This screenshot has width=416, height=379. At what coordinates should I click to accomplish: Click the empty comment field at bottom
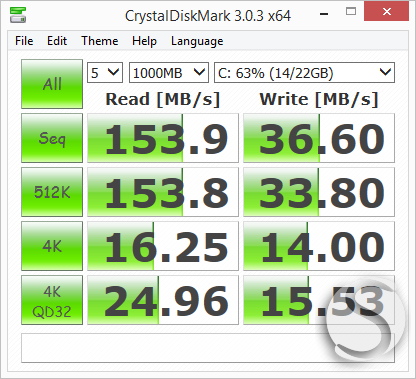[x=208, y=348]
